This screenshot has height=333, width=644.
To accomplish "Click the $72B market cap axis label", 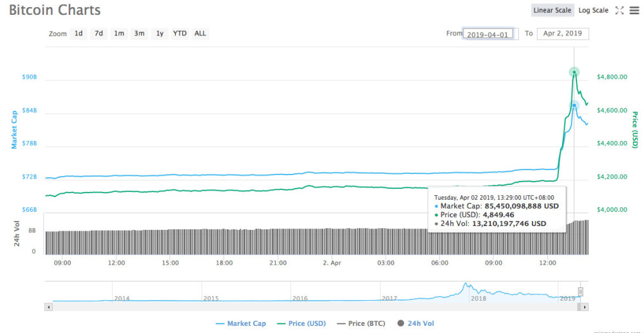I will coord(30,177).
